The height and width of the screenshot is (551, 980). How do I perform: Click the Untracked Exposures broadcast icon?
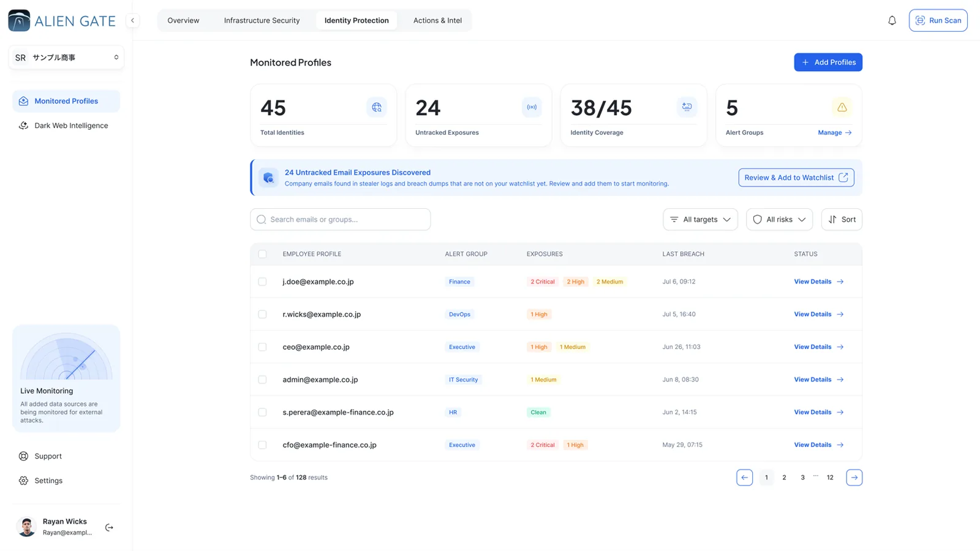click(532, 107)
